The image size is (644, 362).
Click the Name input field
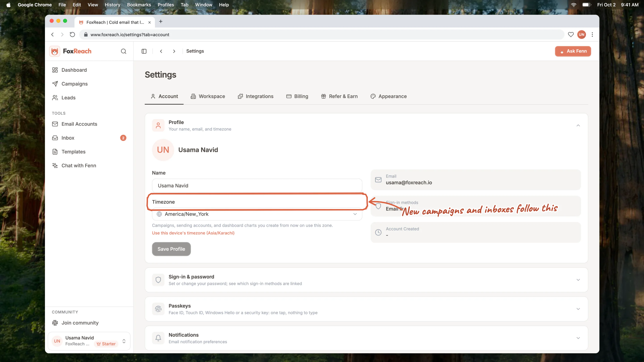(x=257, y=186)
